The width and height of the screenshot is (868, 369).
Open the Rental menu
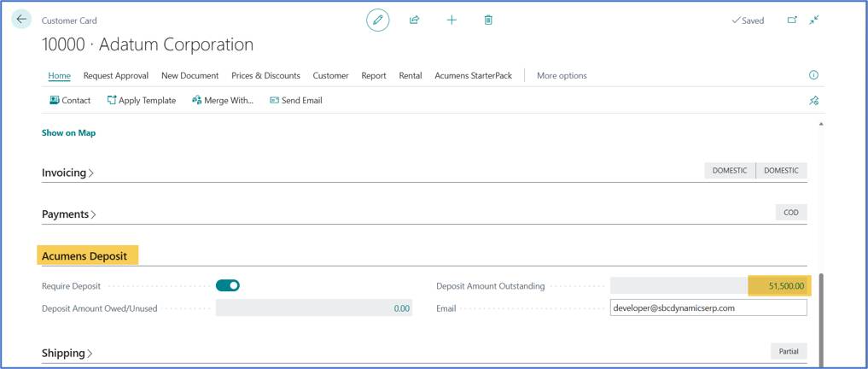(411, 75)
